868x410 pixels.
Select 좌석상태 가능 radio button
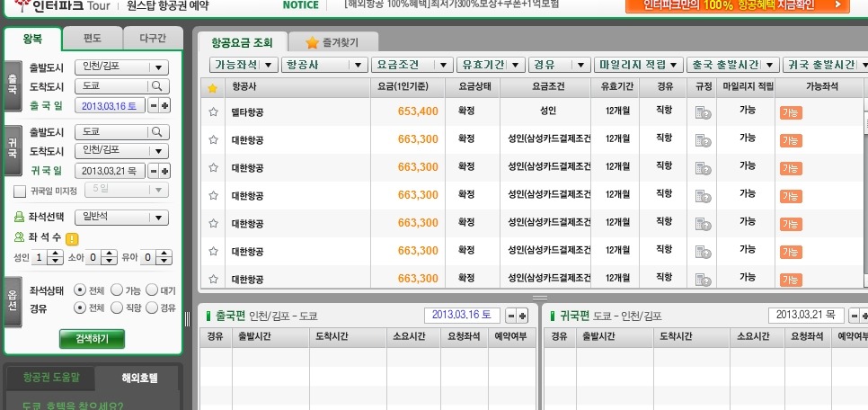pos(117,290)
